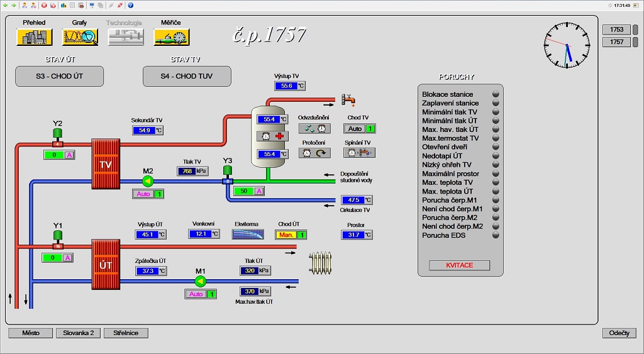Screen dimensions: 644x354
Task: Click the S4 - CHOD TUV status box
Action: 187,76
